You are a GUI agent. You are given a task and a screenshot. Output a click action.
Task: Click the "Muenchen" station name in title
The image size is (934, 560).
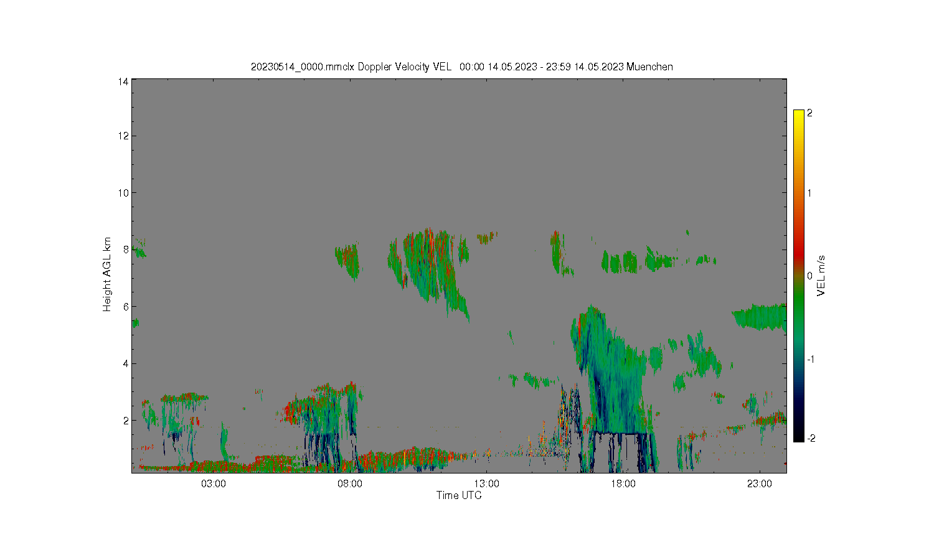point(649,67)
